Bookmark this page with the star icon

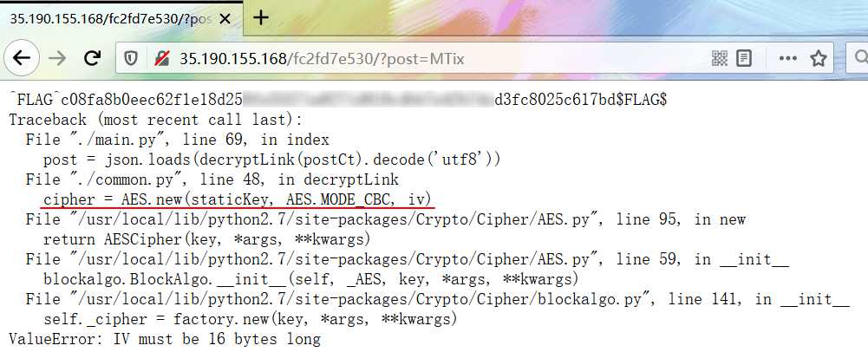pyautogui.click(x=817, y=58)
